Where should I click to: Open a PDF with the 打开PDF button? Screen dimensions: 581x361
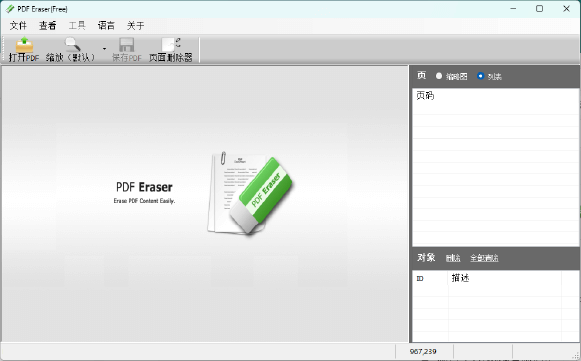[24, 49]
